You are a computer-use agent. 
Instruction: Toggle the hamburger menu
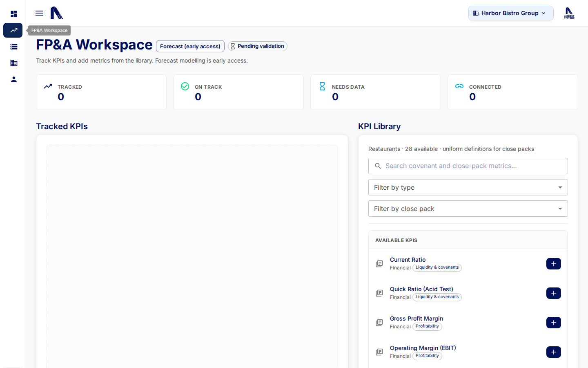coord(39,13)
